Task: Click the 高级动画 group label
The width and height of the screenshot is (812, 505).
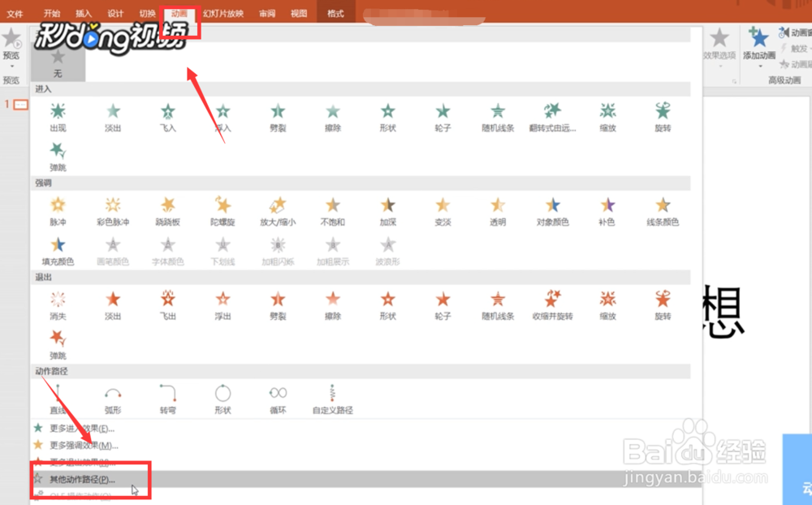Action: pos(784,80)
